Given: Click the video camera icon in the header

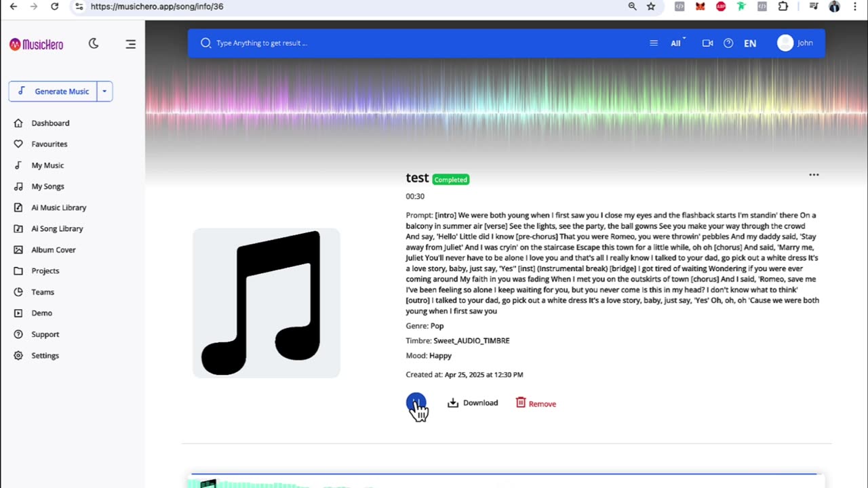Looking at the screenshot, I should pyautogui.click(x=707, y=43).
